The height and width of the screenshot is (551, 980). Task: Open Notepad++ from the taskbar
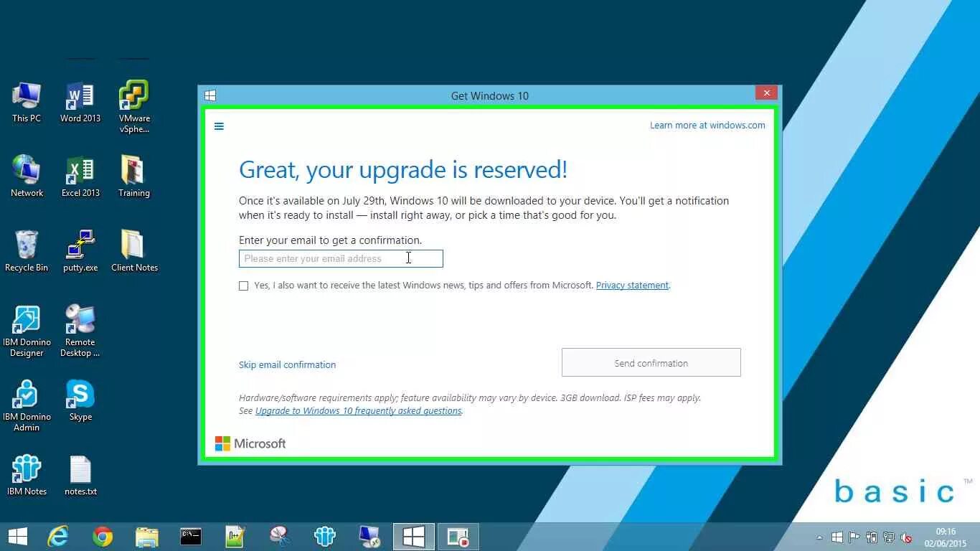point(235,537)
